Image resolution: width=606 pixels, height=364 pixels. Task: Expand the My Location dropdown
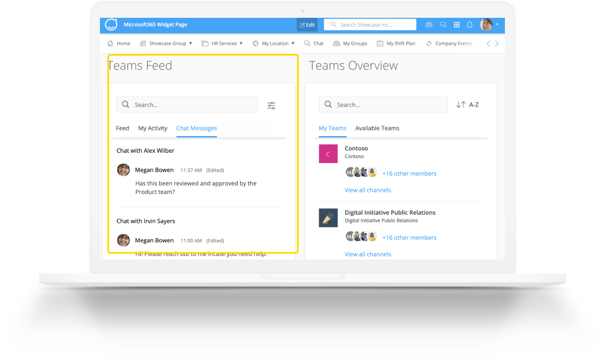pyautogui.click(x=274, y=43)
